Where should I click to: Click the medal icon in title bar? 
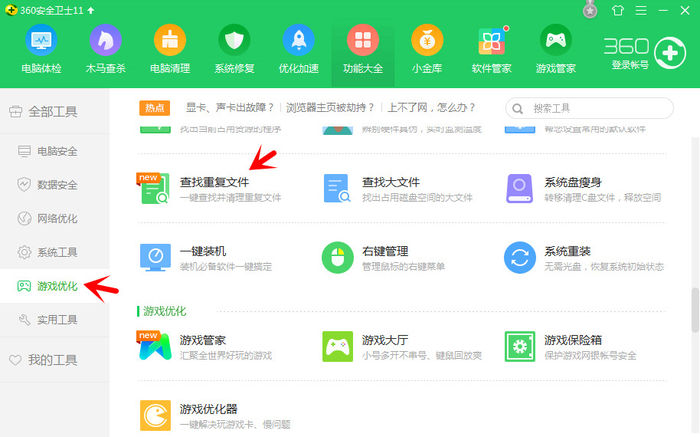tap(590, 10)
